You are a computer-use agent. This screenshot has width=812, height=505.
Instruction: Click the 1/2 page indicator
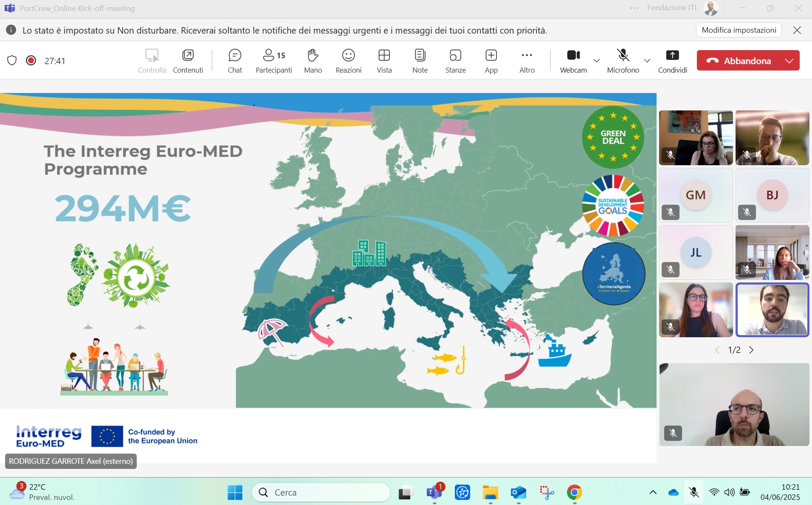click(x=734, y=350)
